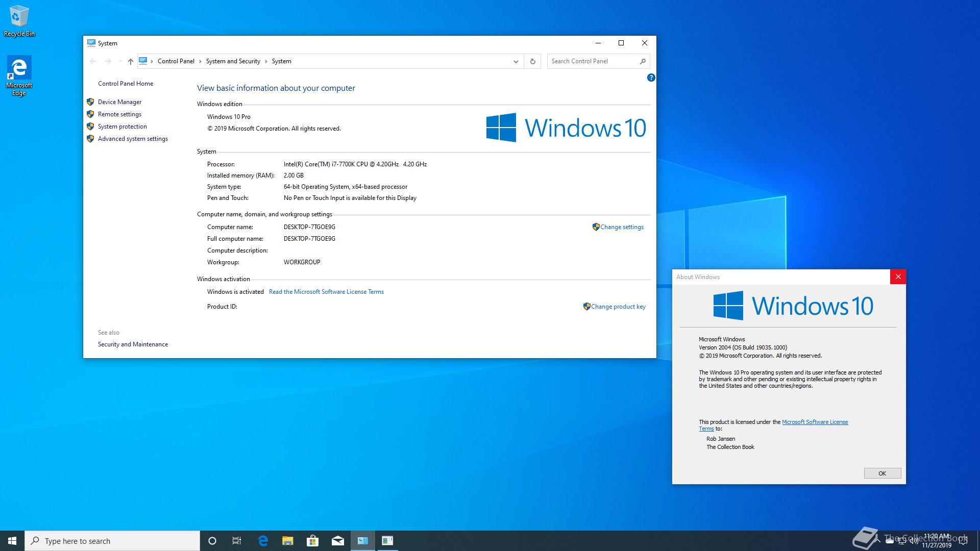Open the Recycle Bin desktop icon
Image resolution: width=980 pixels, height=551 pixels.
coord(19,21)
